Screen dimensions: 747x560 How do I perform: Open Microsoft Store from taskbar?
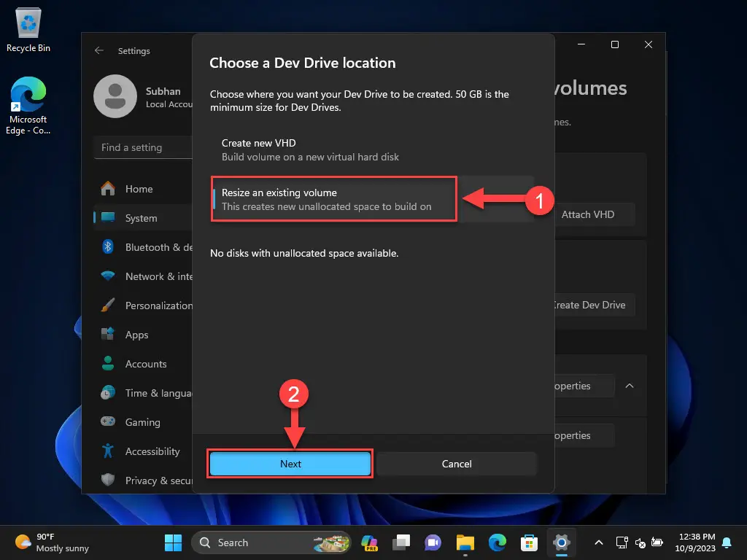point(530,542)
